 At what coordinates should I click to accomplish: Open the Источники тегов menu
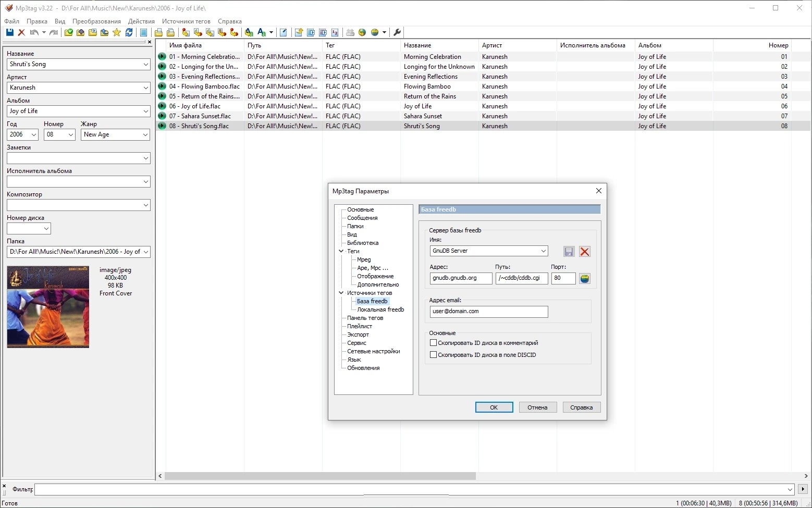pos(186,21)
